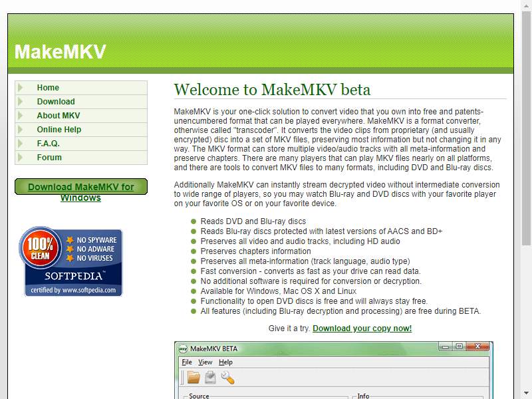
Task: Click the 'Welcome to MakeMKV beta' heading
Action: pos(272,90)
